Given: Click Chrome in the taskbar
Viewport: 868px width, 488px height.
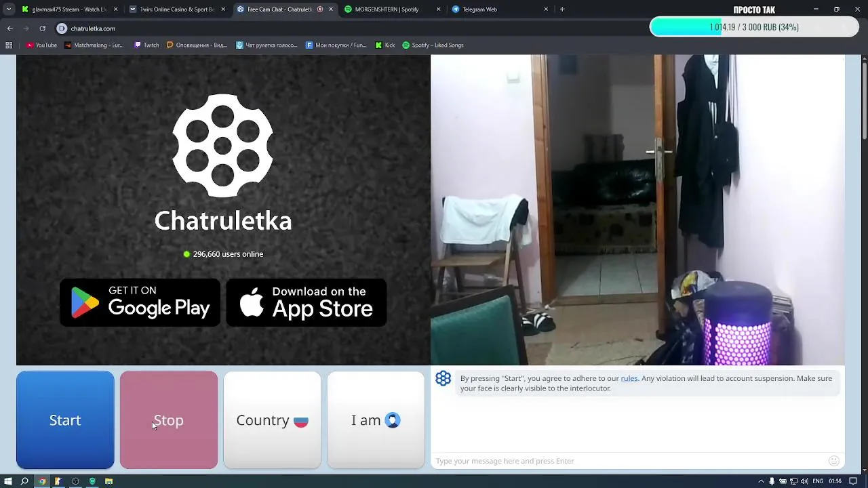Looking at the screenshot, I should (42, 481).
